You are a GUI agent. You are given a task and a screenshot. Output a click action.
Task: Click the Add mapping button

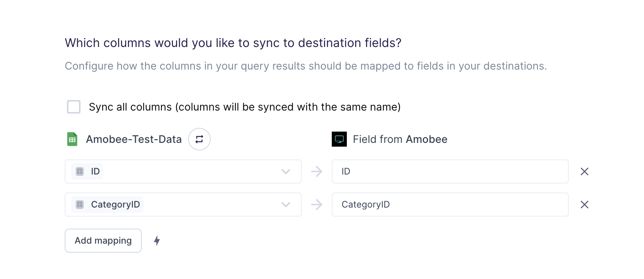point(103,241)
